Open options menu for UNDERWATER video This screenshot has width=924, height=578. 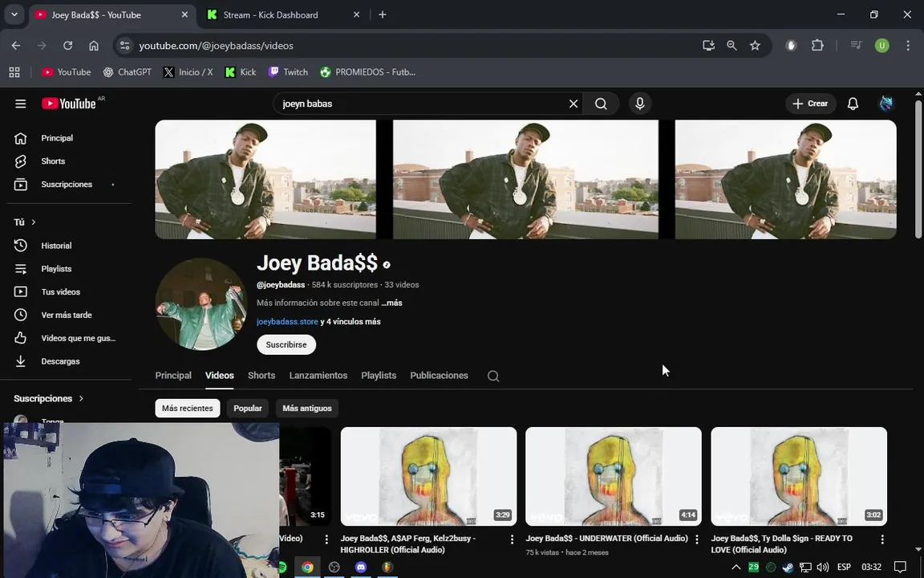point(696,539)
